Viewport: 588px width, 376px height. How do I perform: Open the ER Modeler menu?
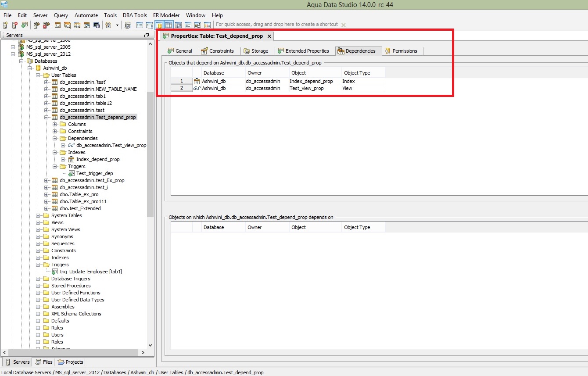[x=166, y=15]
